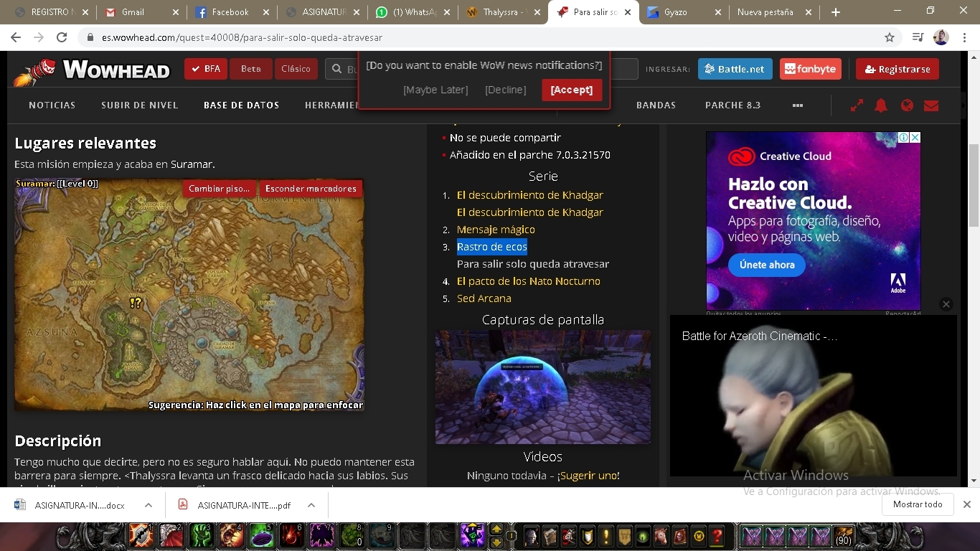Switch to the Nueva pestaña tab
Image resolution: width=980 pixels, height=551 pixels.
[773, 12]
